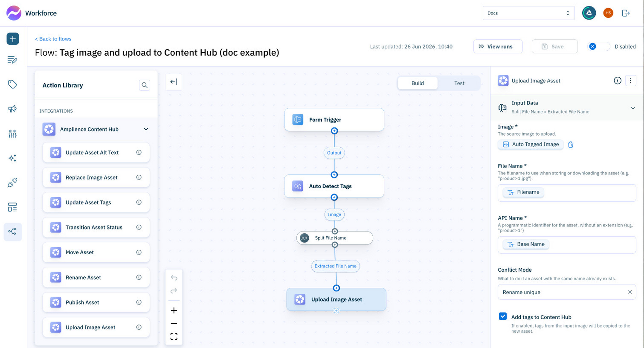
Task: Switch to the Test tab
Action: pyautogui.click(x=459, y=83)
